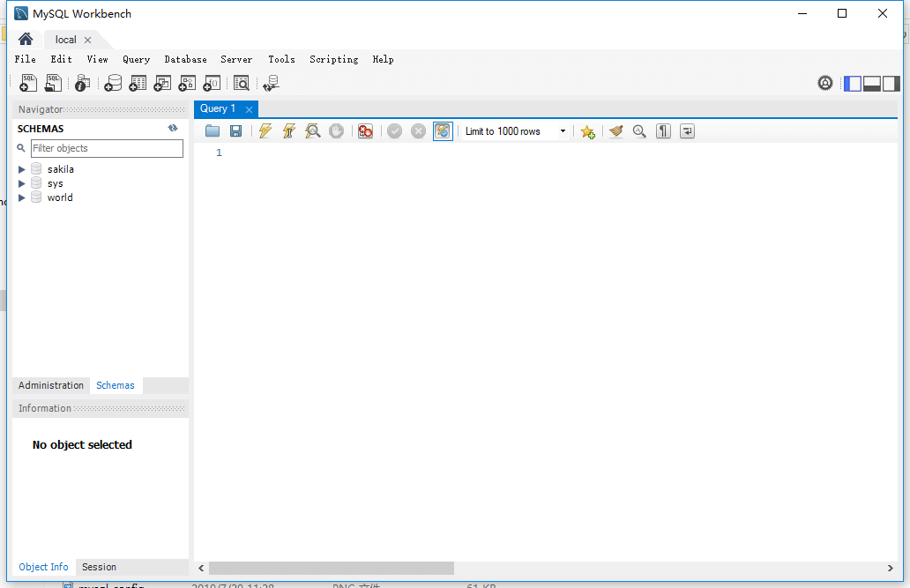The height and width of the screenshot is (588, 910).
Task: Open the object inspector info icon
Action: pos(82,83)
